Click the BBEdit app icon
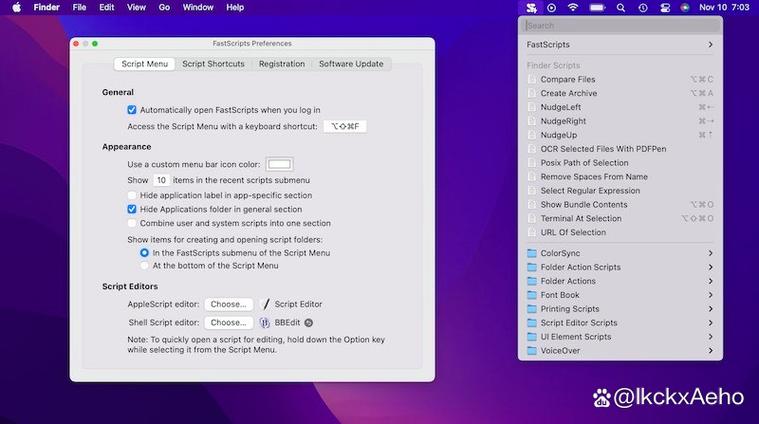 pos(264,322)
